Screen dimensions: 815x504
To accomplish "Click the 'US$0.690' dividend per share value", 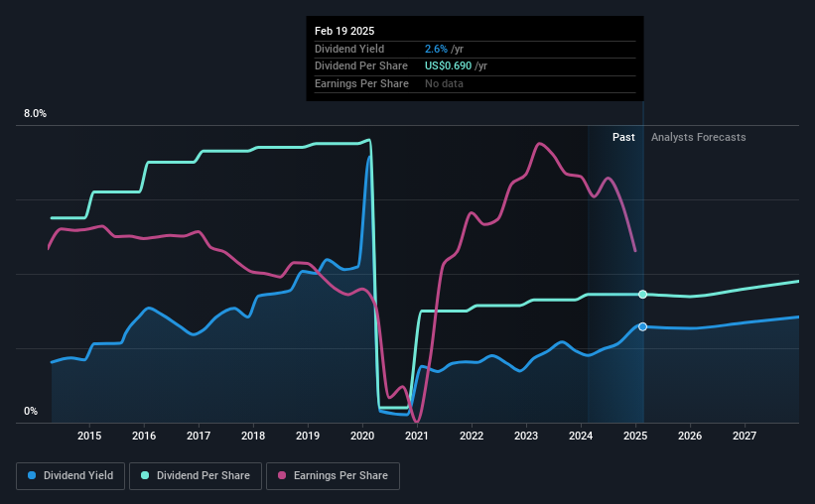I will pyautogui.click(x=448, y=66).
